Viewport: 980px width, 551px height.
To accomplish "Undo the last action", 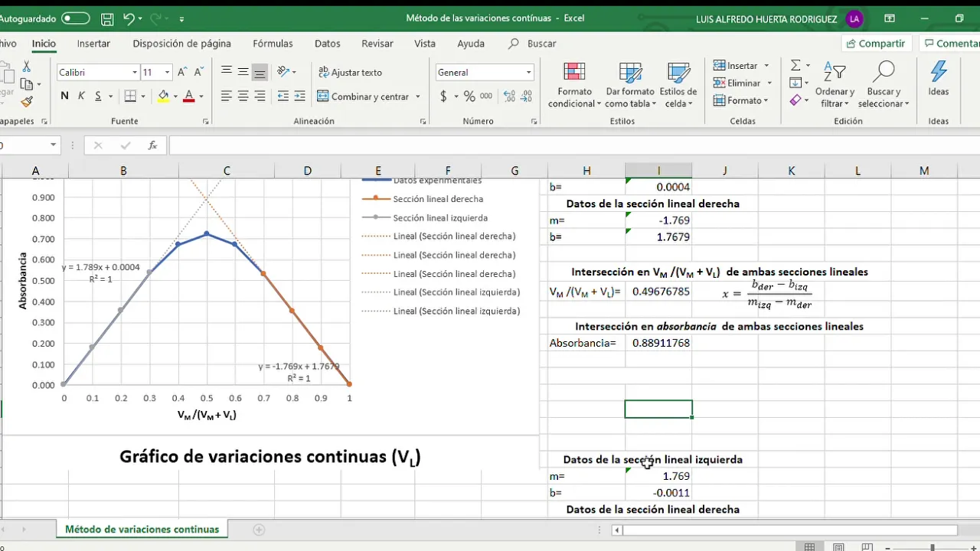I will pyautogui.click(x=129, y=19).
